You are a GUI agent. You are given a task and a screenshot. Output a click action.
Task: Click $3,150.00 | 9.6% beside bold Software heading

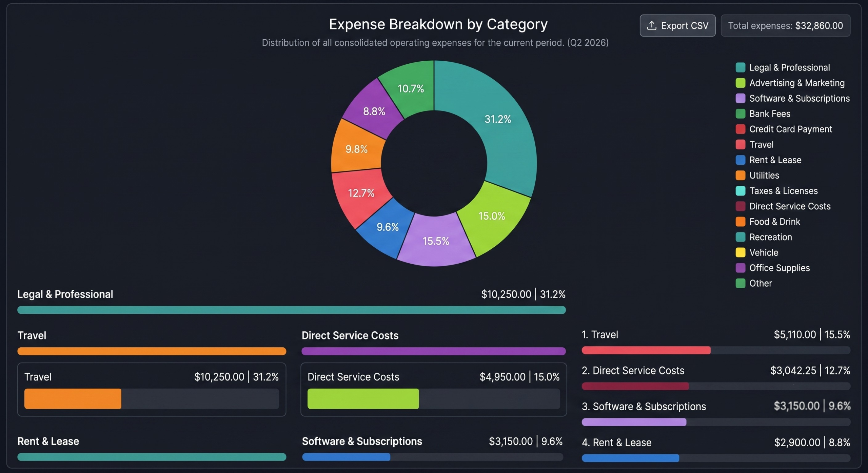[526, 441]
